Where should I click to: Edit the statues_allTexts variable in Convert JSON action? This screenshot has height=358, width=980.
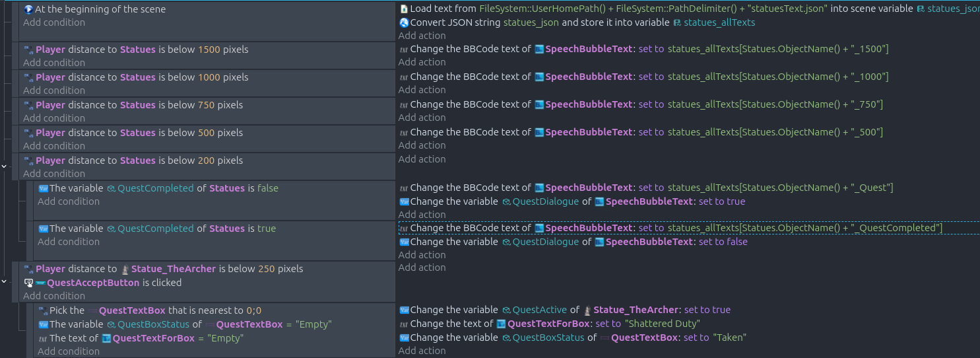click(719, 22)
